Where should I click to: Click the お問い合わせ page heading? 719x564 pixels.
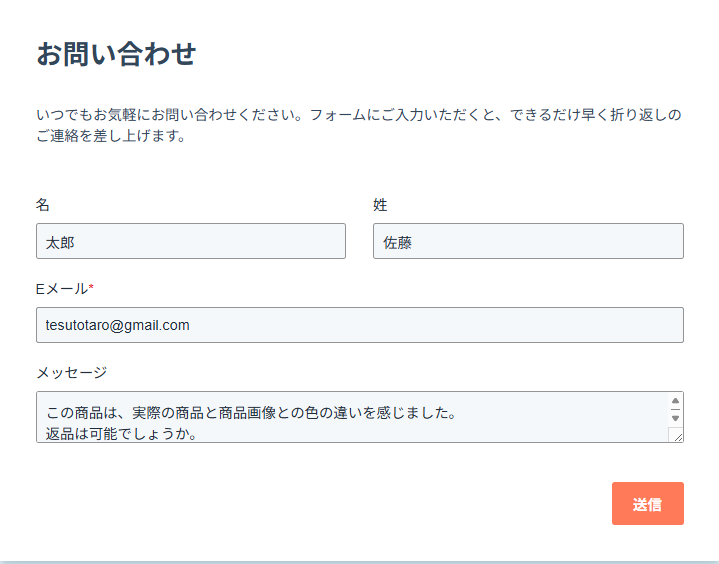click(x=116, y=54)
